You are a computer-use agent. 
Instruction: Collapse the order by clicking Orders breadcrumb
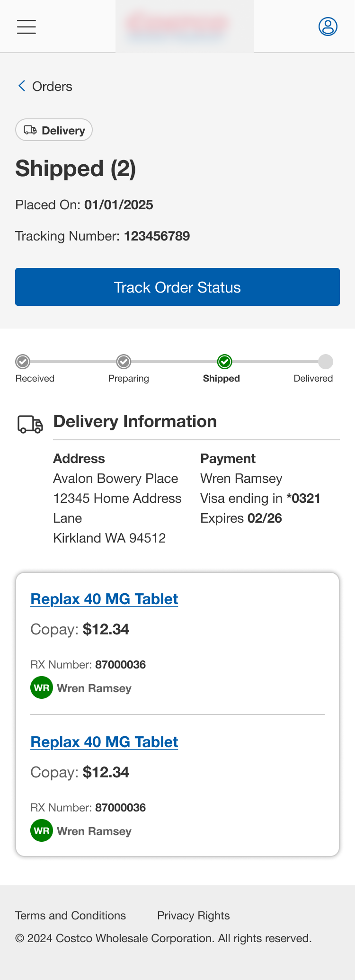point(52,86)
